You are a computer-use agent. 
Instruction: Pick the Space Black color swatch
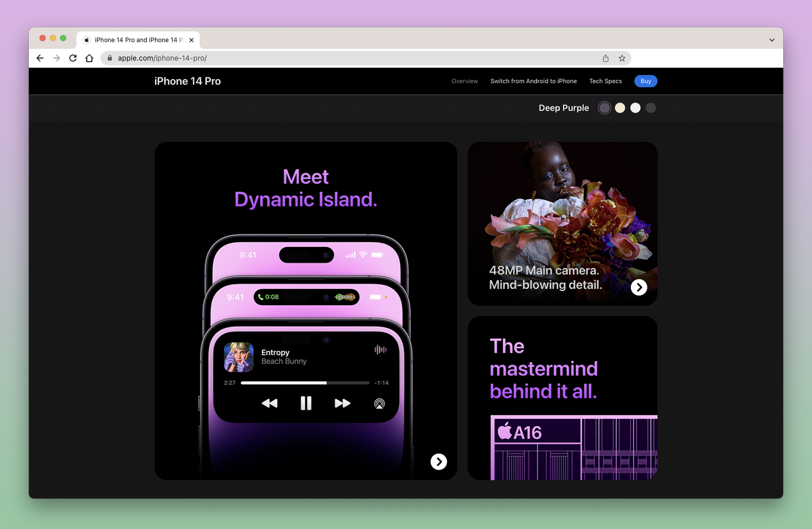tap(651, 108)
